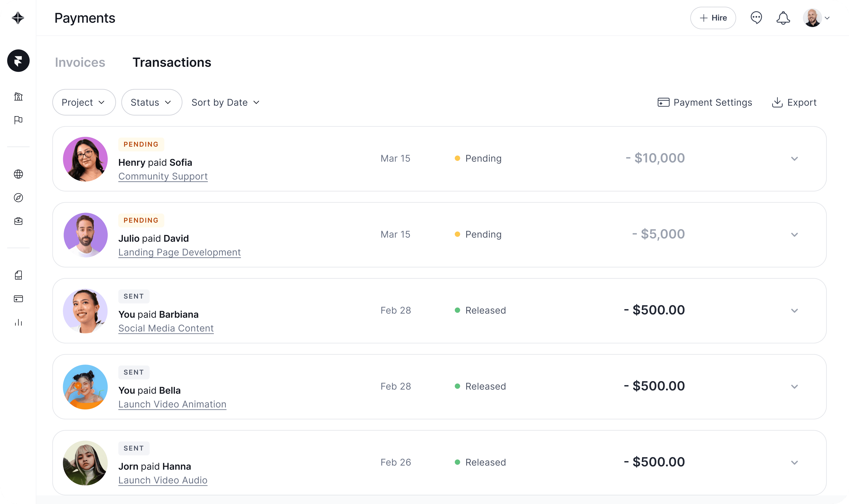This screenshot has height=504, width=849.
Task: Click Bella's profile photo thumbnail
Action: click(x=85, y=387)
